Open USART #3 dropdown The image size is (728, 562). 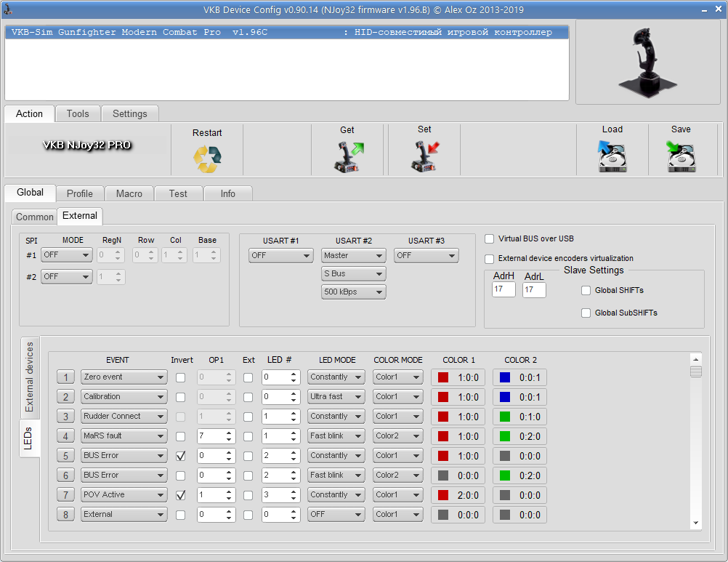426,255
